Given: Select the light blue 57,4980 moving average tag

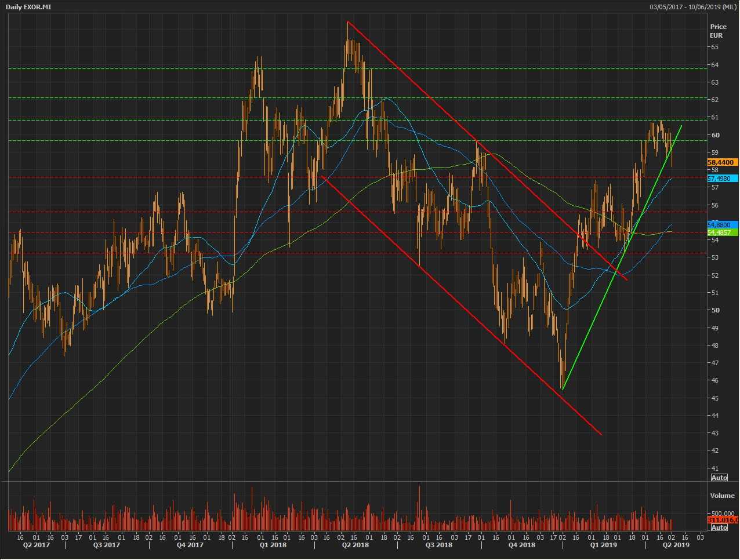Looking at the screenshot, I should [722, 179].
